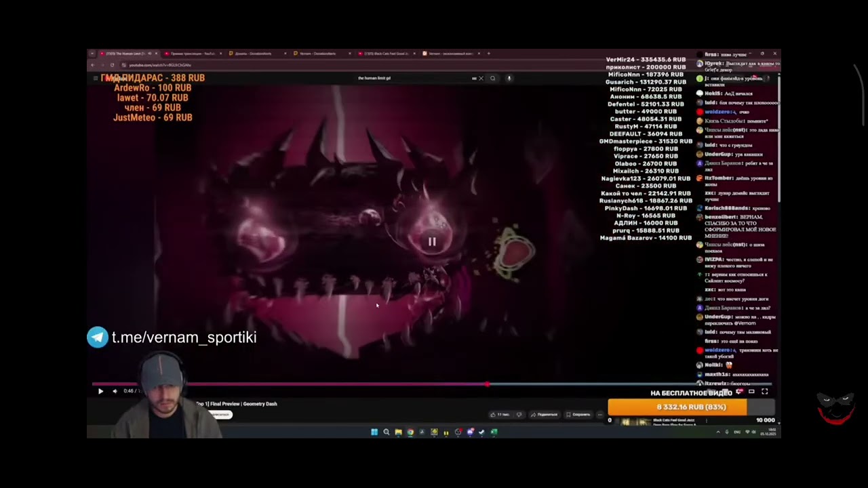Click the red playhead on the video progress bar
868x488 pixels.
click(487, 384)
